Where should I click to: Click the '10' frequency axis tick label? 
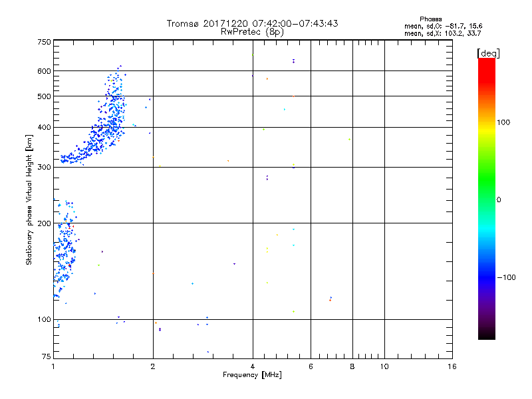384,366
